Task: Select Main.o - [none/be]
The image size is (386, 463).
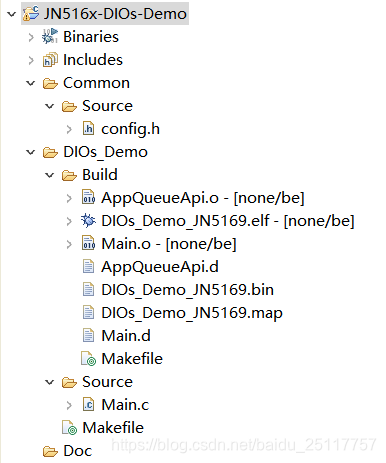Action: tap(169, 244)
